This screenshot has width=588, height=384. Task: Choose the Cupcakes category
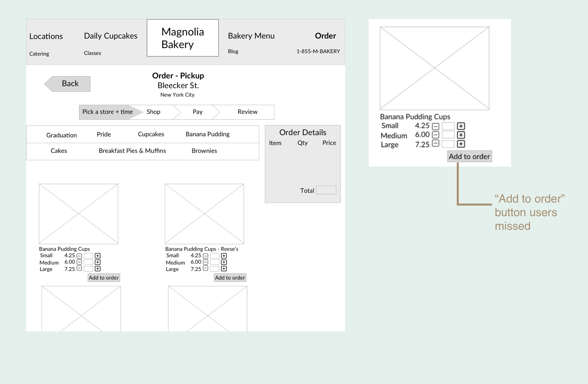click(x=151, y=134)
